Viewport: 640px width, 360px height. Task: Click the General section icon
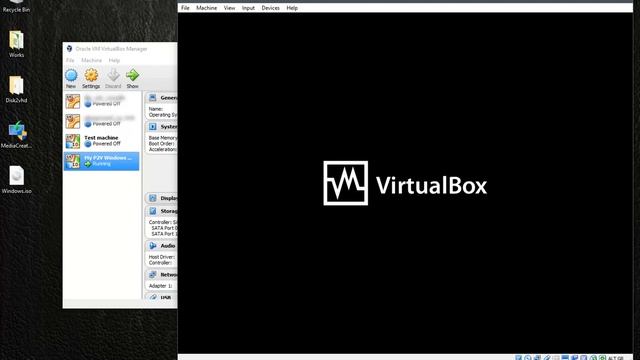coord(153,98)
